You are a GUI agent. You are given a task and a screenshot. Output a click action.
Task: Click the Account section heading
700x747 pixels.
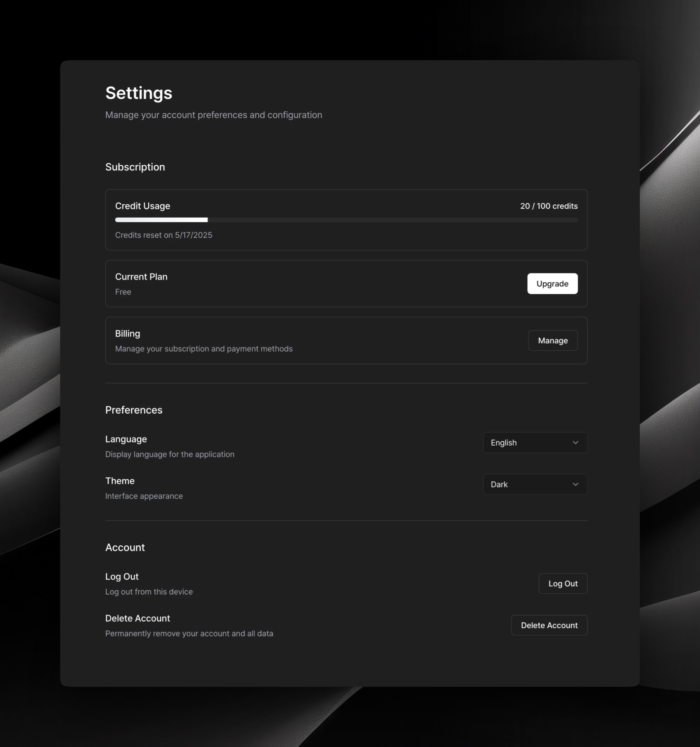point(125,547)
